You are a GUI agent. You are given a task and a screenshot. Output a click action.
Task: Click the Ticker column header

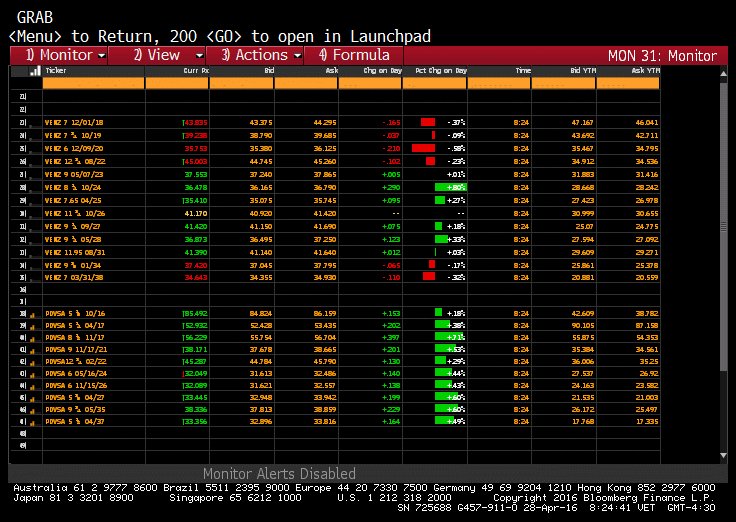pyautogui.click(x=56, y=70)
